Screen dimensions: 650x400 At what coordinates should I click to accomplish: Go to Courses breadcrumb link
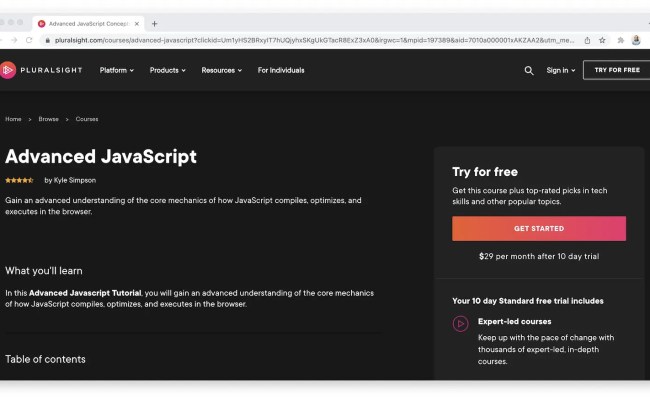pos(87,119)
